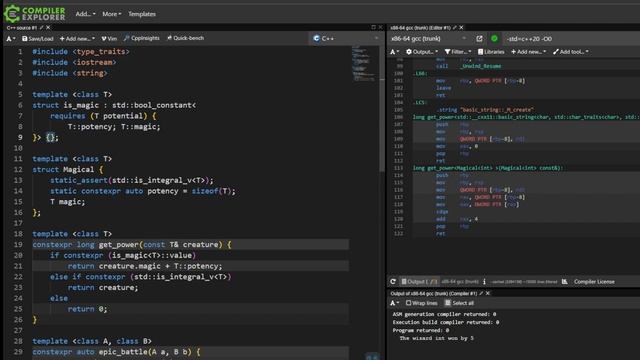Click 'ASM generation compiler returned: 0' line
The width and height of the screenshot is (640, 360).
click(x=444, y=314)
